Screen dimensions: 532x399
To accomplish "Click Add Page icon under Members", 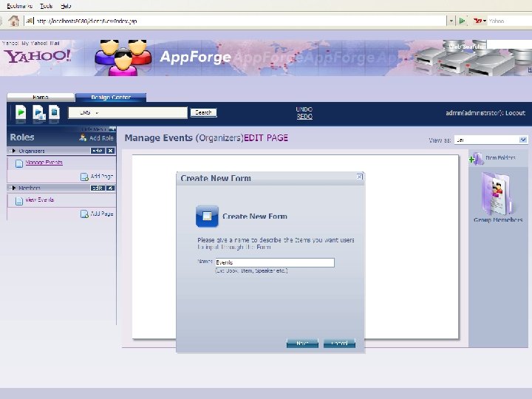I will (x=84, y=214).
